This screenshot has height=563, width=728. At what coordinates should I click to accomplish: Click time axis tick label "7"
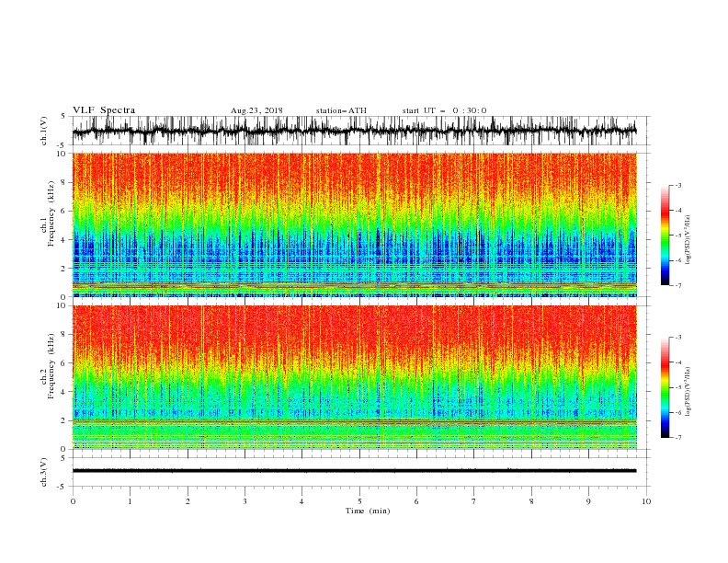474,501
